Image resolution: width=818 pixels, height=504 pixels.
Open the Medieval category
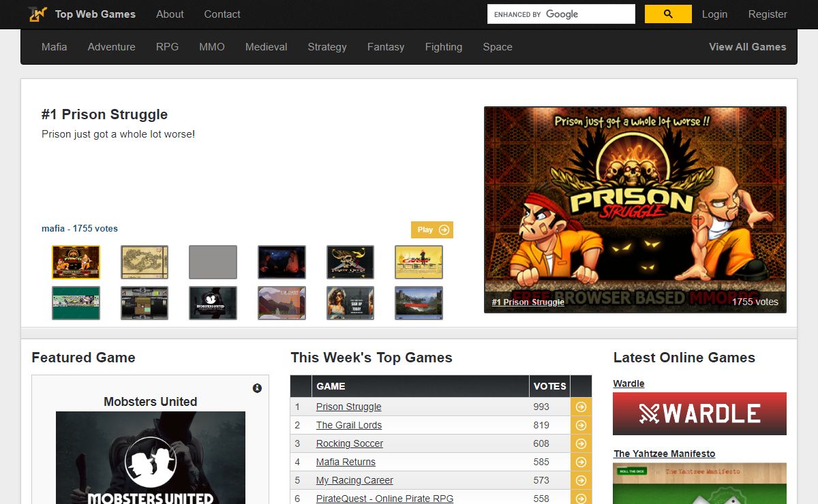tap(266, 47)
